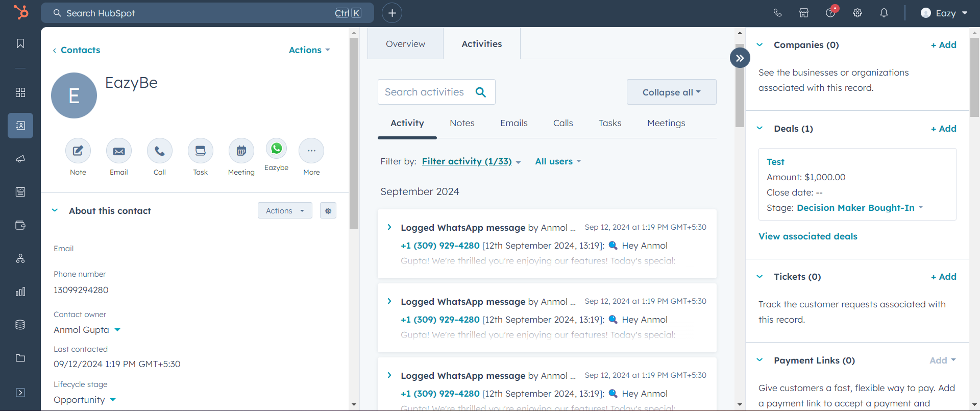Collapse the Payment Links (0) card
Viewport: 980px width, 411px height.
pyautogui.click(x=759, y=360)
